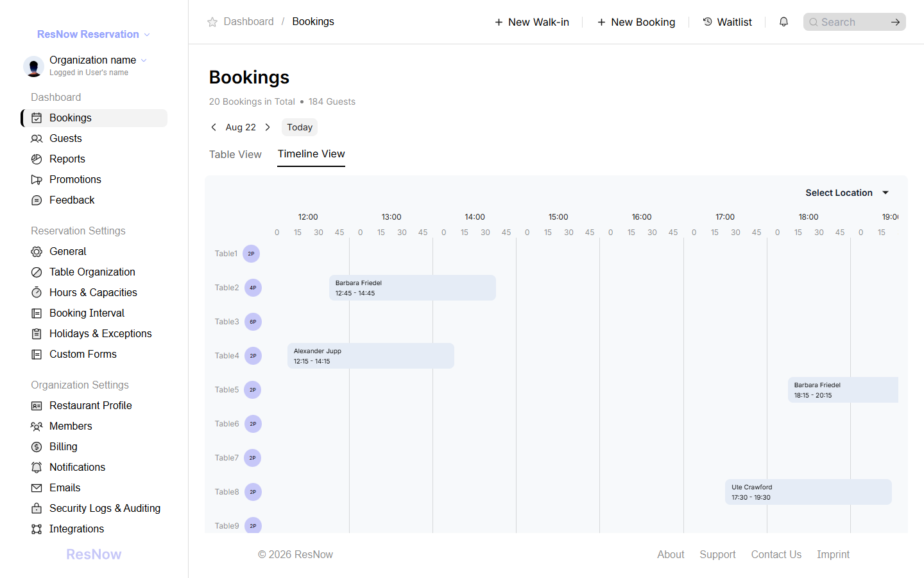This screenshot has height=578, width=924.
Task: Go to the next day arrow
Action: 268,127
